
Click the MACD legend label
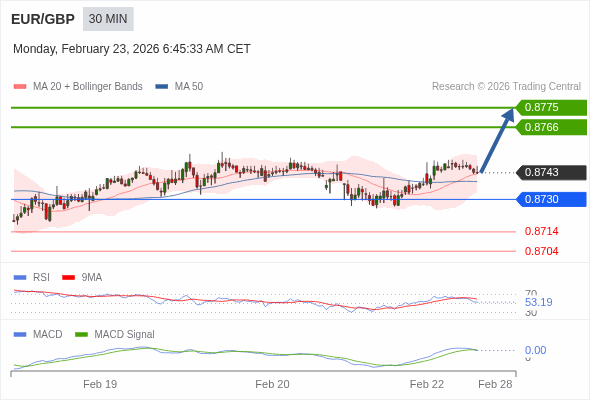click(47, 335)
